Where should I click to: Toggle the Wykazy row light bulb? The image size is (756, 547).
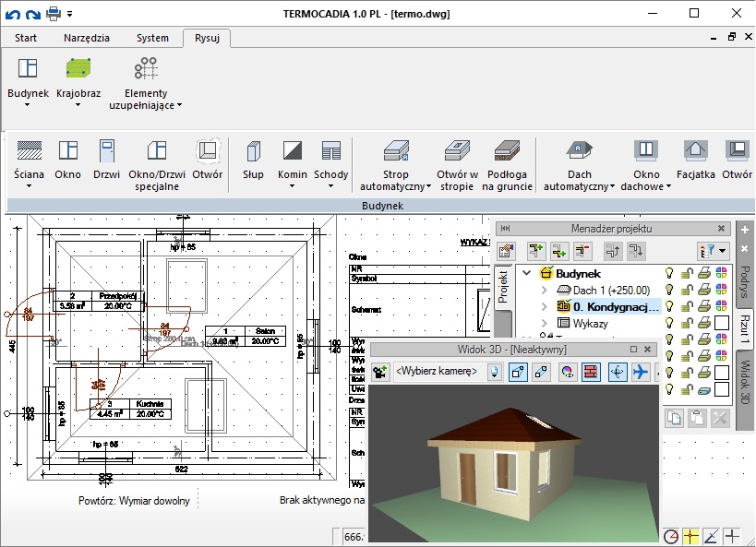(x=669, y=323)
